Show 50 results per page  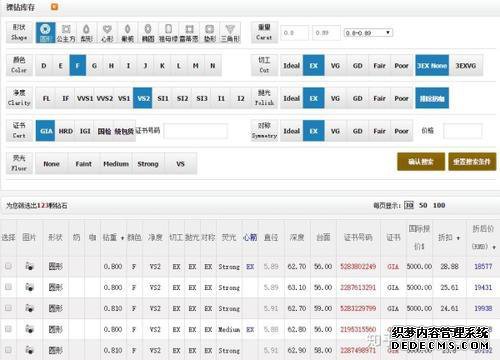pos(423,205)
